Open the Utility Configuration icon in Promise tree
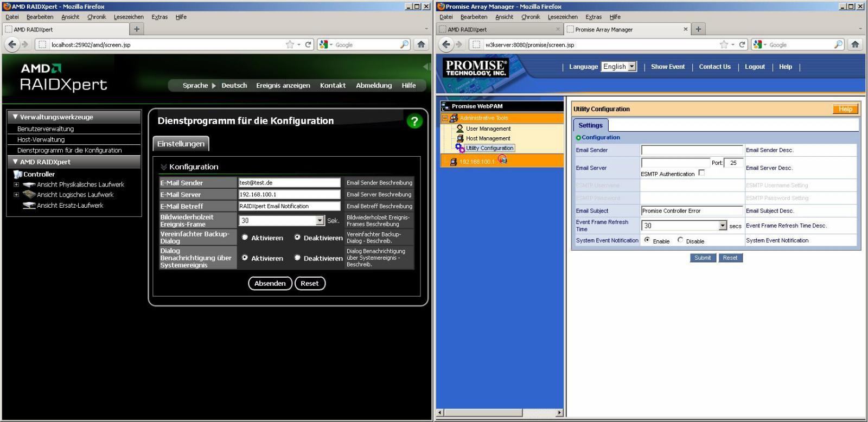This screenshot has height=422, width=868. click(x=460, y=148)
